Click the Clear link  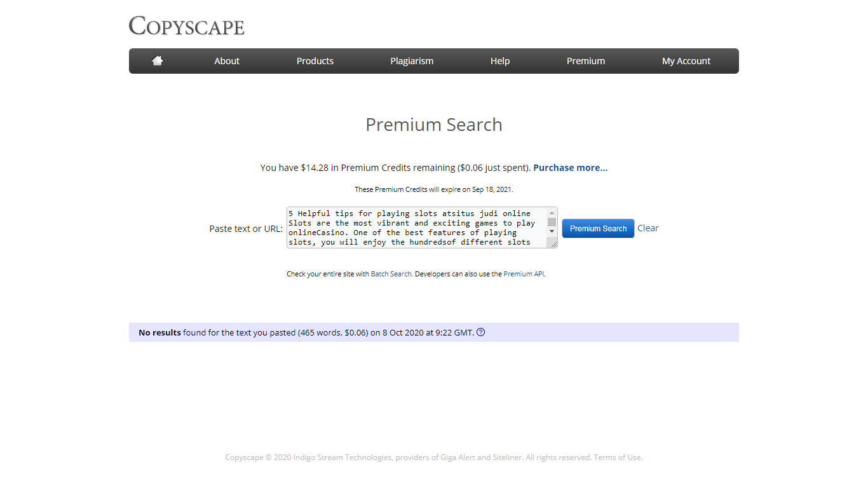(648, 228)
